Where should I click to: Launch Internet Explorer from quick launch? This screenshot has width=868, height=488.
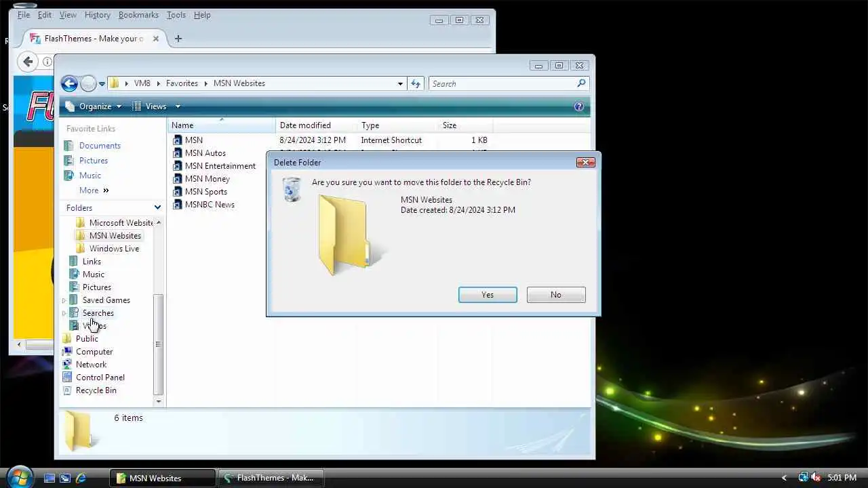(x=81, y=478)
